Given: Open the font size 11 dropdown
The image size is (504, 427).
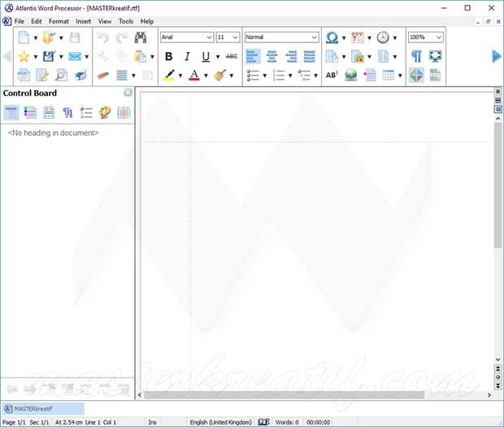Looking at the screenshot, I should coord(235,37).
